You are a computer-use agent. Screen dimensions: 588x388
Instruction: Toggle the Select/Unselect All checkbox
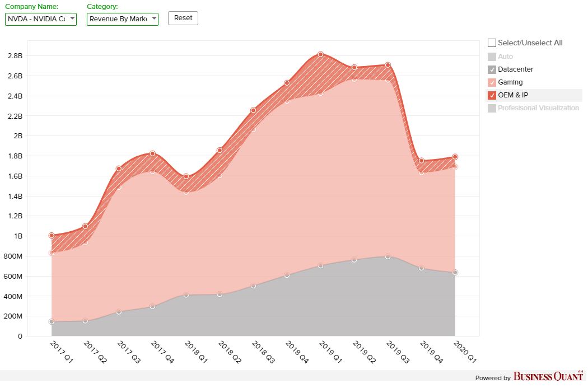click(492, 43)
